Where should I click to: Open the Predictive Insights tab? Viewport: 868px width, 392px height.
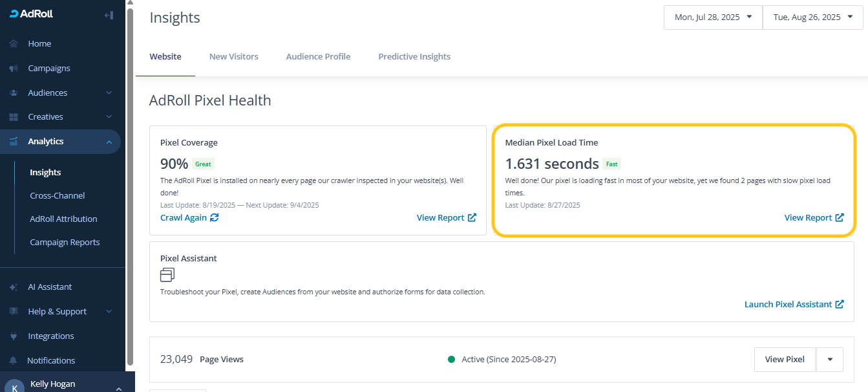coord(414,57)
